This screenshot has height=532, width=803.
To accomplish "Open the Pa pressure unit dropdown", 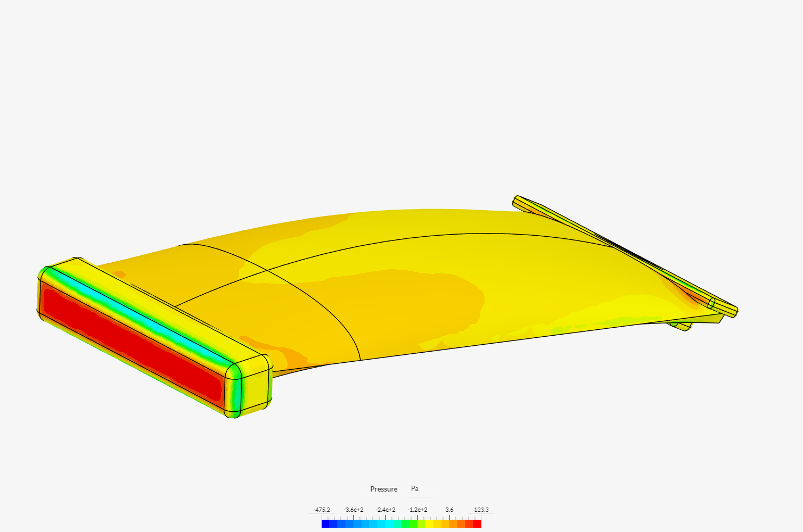I will [x=422, y=489].
